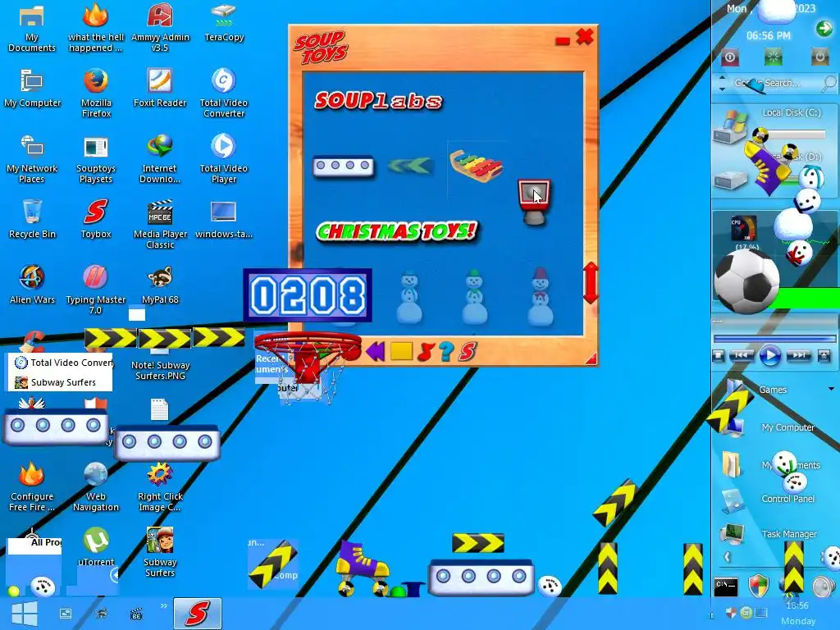840x630 pixels.
Task: Open Total Video Converter desktop icon
Action: [x=223, y=94]
